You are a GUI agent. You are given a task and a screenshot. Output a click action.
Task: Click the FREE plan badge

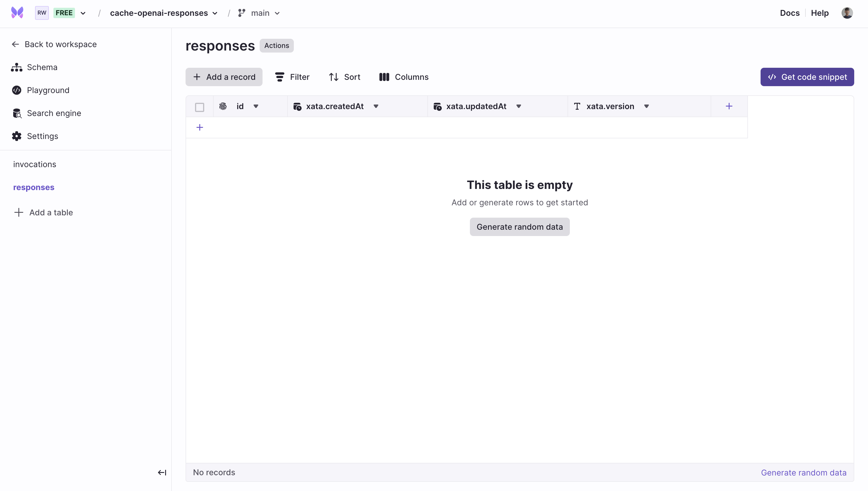[x=64, y=13]
